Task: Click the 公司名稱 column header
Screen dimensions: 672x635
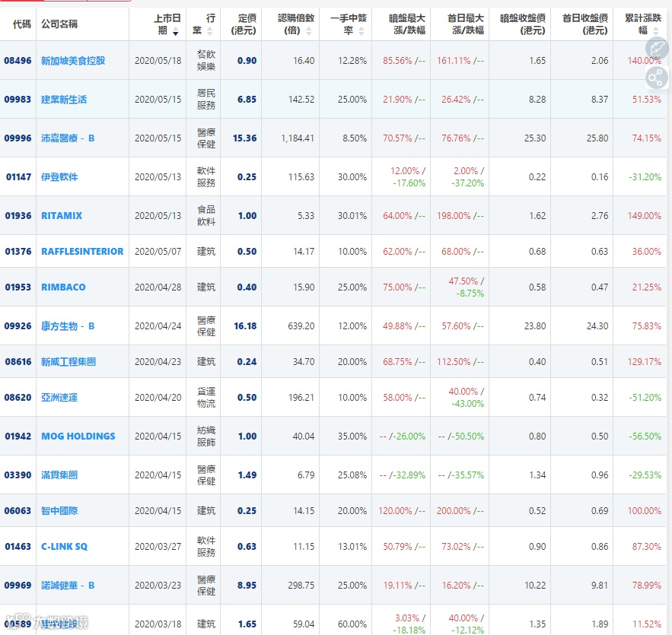Action: [x=59, y=24]
